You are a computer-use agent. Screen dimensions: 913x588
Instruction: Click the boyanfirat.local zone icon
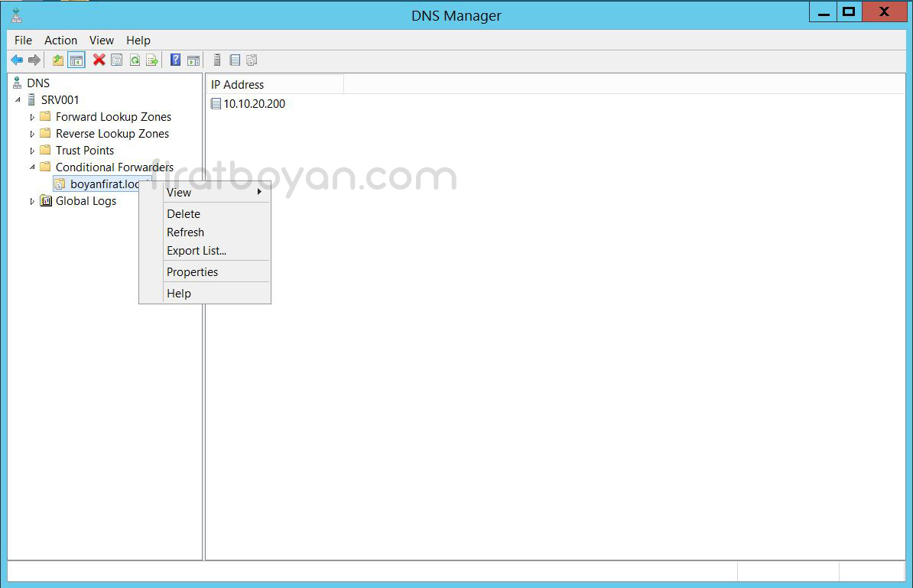click(x=60, y=184)
